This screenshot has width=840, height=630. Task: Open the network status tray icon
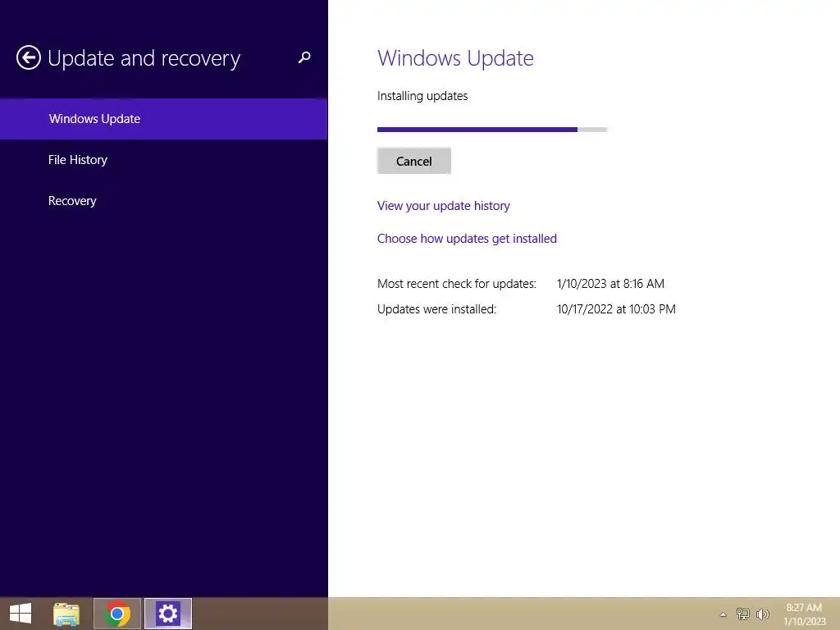[742, 614]
